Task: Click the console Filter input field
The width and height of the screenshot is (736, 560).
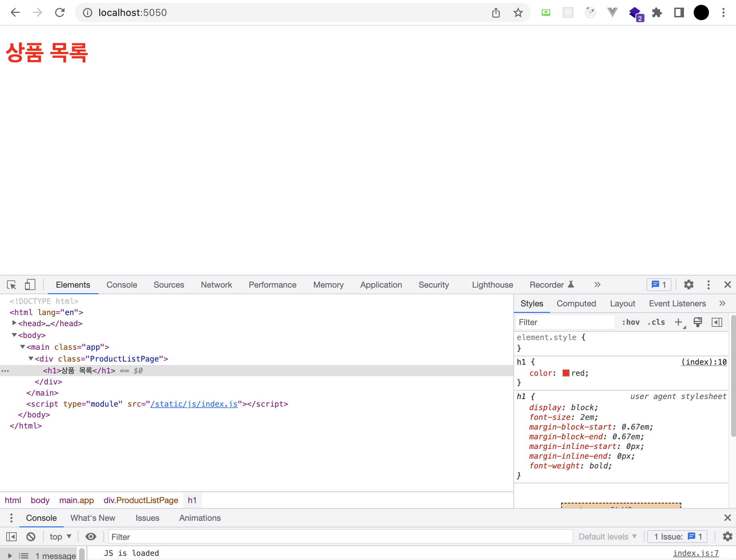Action: click(x=340, y=537)
